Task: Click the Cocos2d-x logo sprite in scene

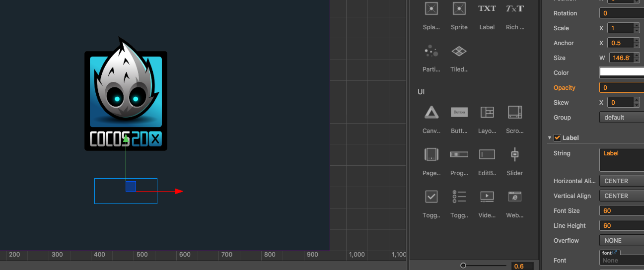Action: tap(126, 94)
